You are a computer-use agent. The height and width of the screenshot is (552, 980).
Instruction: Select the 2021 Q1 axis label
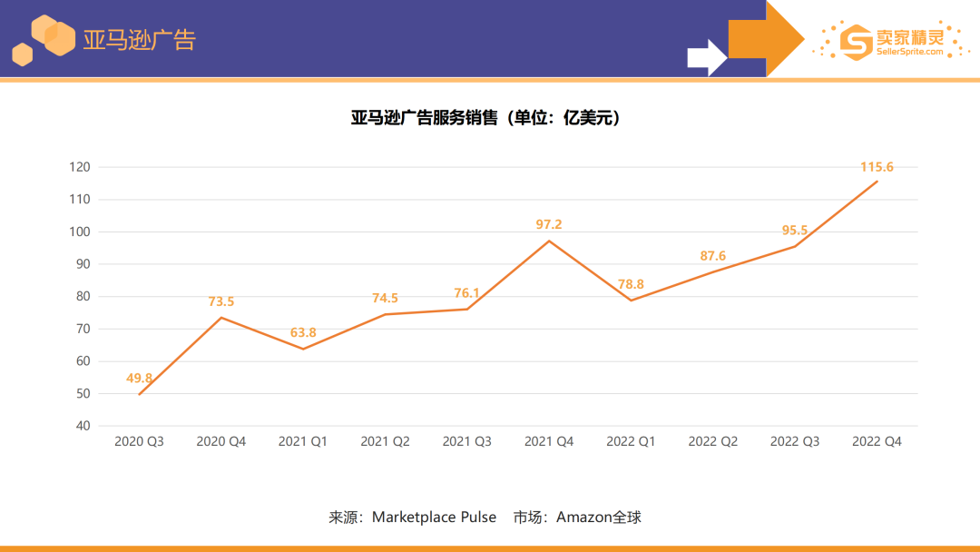(x=302, y=441)
